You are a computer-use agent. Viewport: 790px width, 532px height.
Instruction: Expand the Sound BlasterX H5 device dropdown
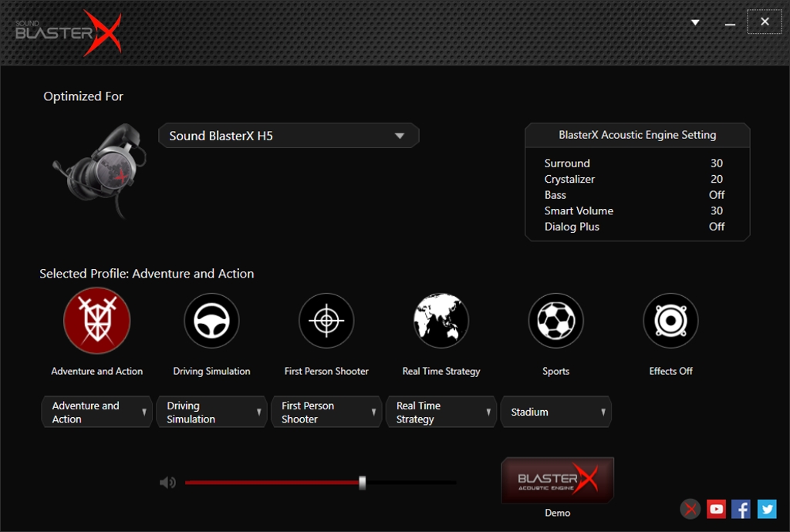[x=289, y=136]
